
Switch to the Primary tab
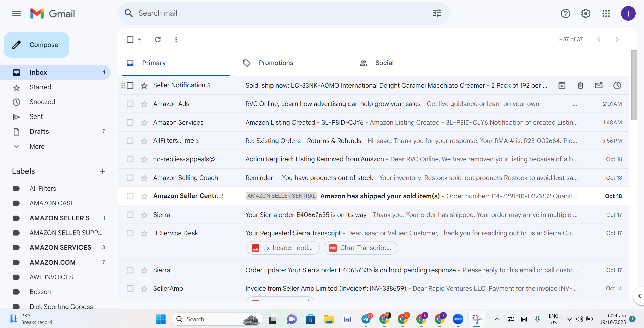pyautogui.click(x=176, y=63)
